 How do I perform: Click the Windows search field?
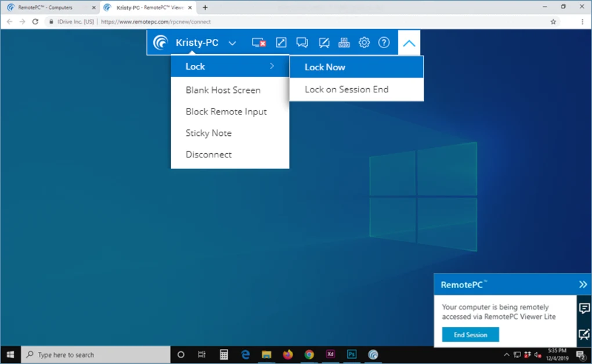[93, 354]
